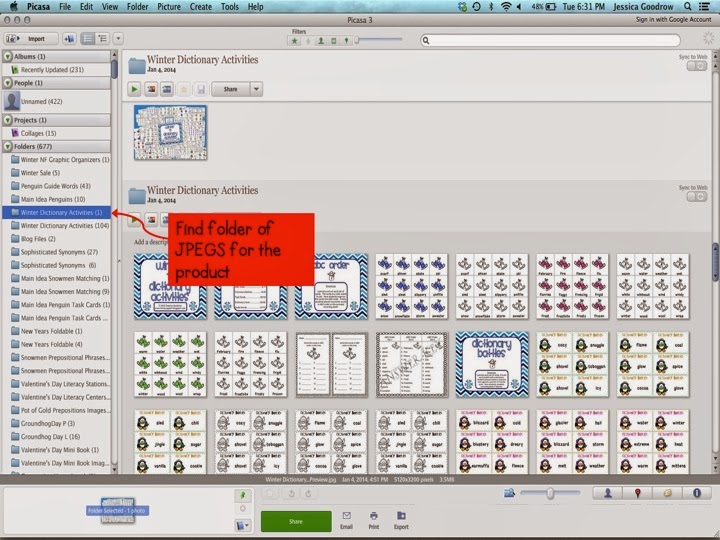720x540 pixels.
Task: Click the green Share button
Action: [x=296, y=522]
